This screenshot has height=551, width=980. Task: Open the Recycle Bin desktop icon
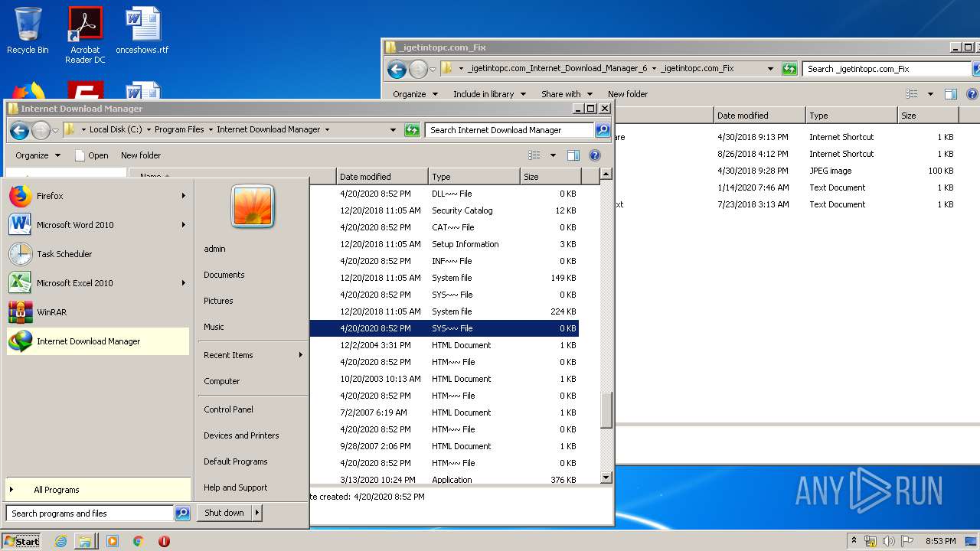point(28,31)
